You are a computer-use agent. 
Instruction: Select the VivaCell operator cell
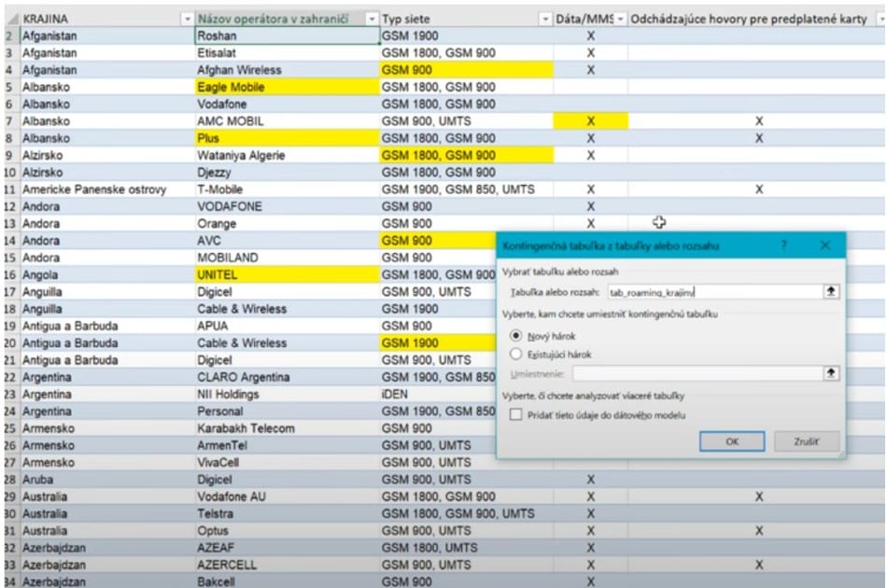(288, 463)
